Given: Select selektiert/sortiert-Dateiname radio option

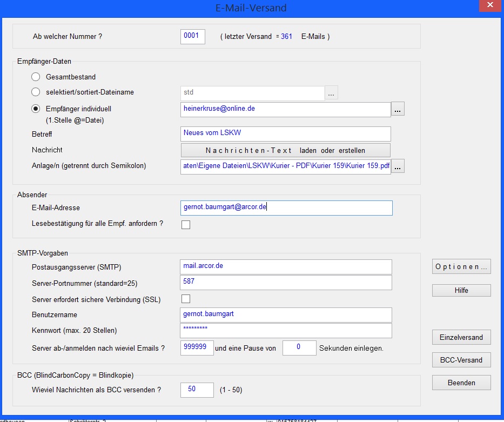Looking at the screenshot, I should pos(36,92).
